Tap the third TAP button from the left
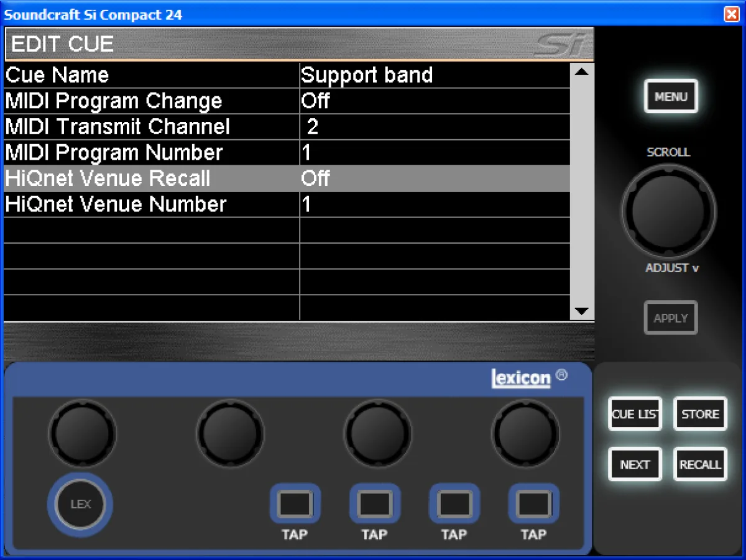 click(454, 503)
